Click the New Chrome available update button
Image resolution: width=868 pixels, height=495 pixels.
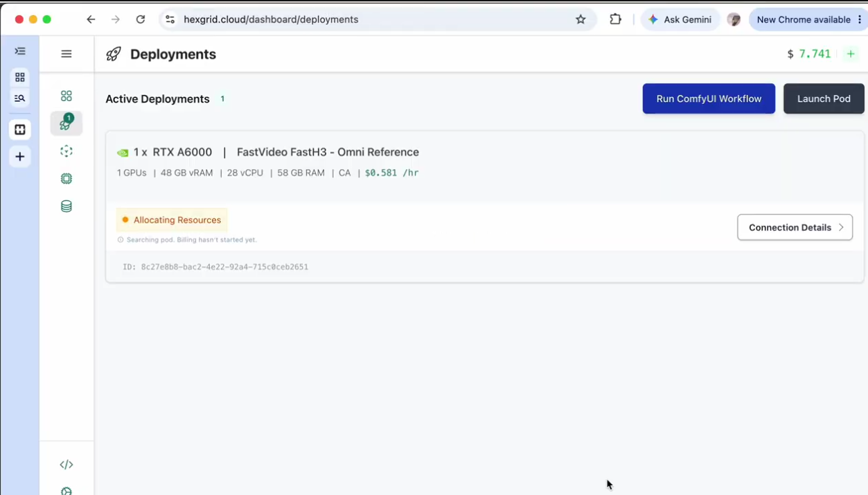point(808,19)
